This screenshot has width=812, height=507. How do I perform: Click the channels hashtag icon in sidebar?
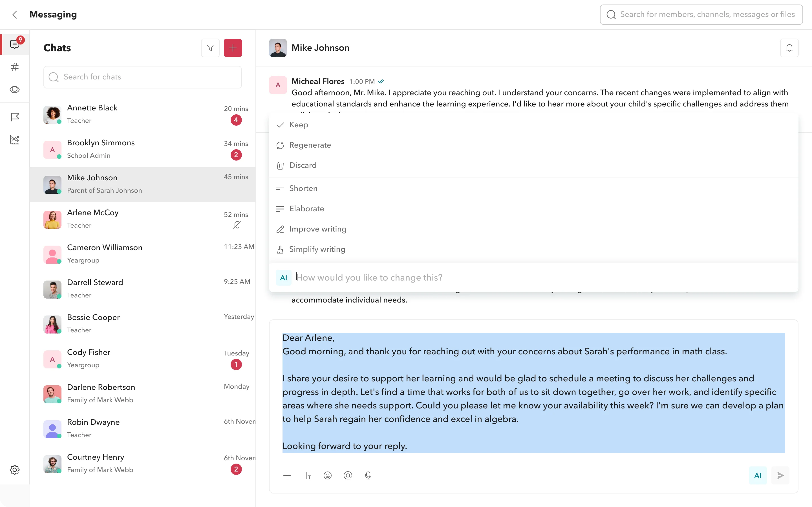click(x=15, y=66)
